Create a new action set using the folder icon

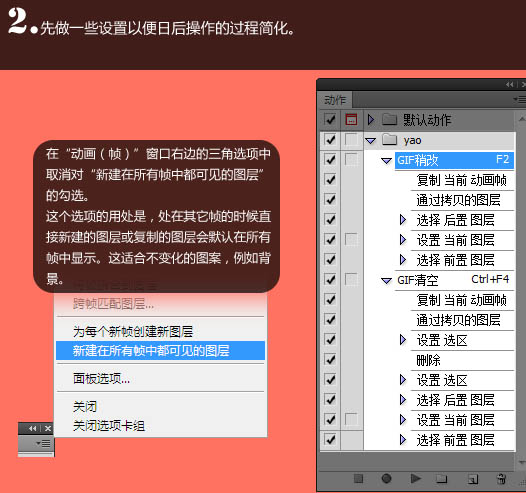(442, 479)
